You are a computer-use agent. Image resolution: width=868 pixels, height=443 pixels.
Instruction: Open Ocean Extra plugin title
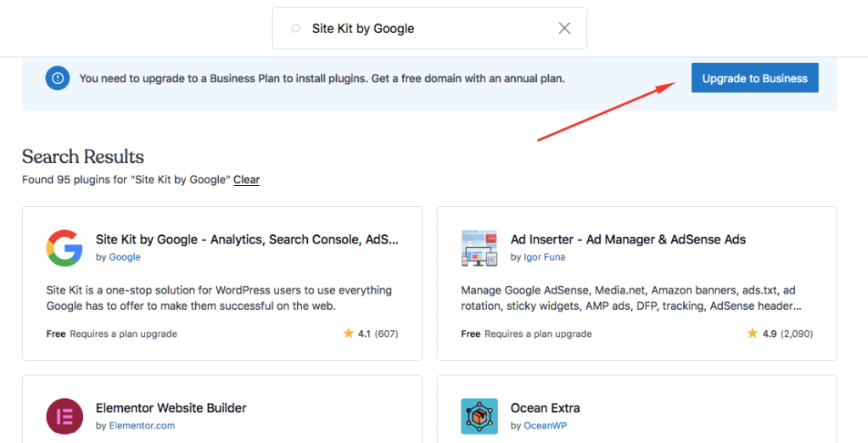(x=546, y=408)
